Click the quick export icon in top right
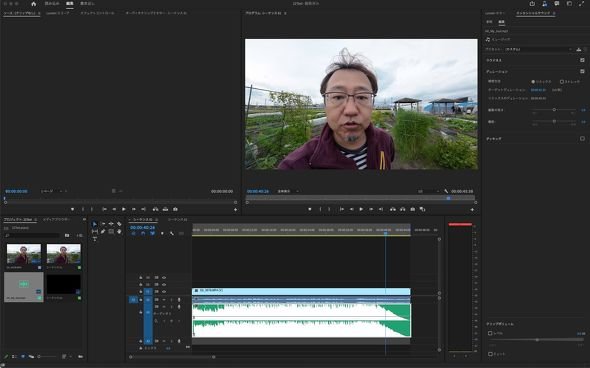Screen dimensions: 590x368 [532, 4]
